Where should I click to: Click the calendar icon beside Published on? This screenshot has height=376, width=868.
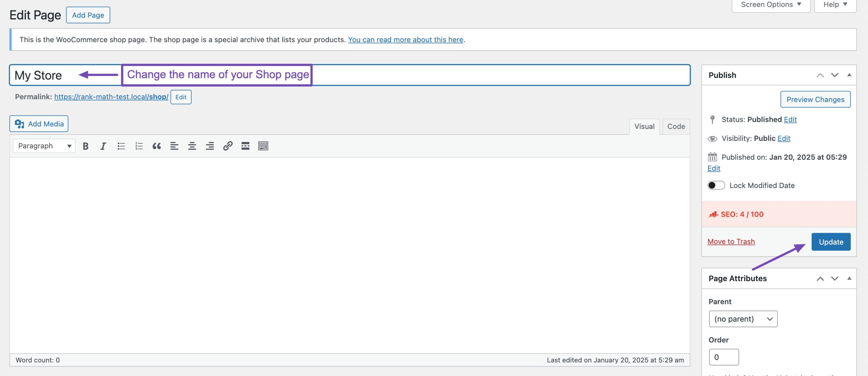pos(712,157)
